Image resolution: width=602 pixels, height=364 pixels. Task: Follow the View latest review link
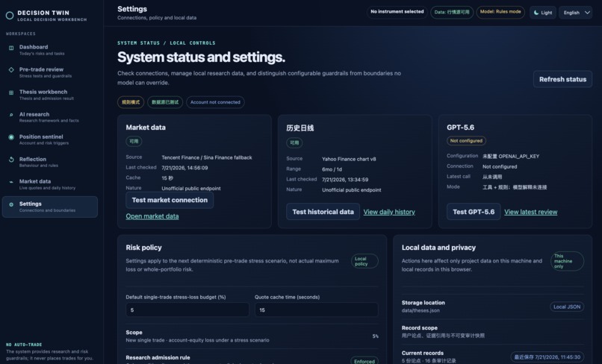tap(530, 212)
